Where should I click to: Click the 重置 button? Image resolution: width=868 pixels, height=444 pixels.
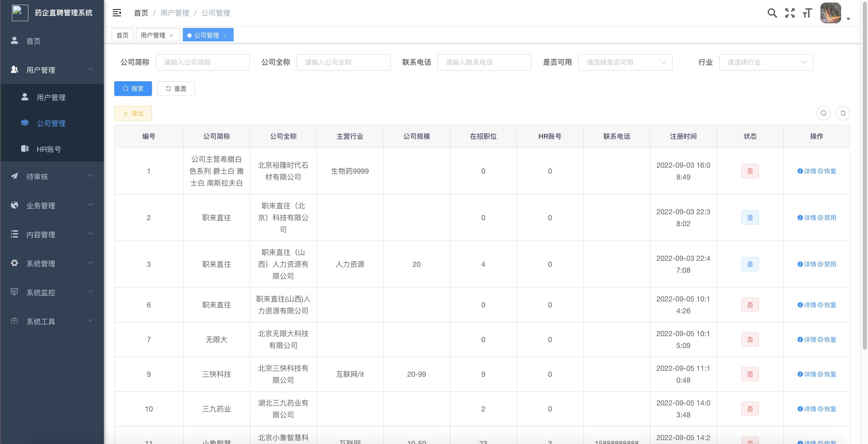(x=176, y=89)
